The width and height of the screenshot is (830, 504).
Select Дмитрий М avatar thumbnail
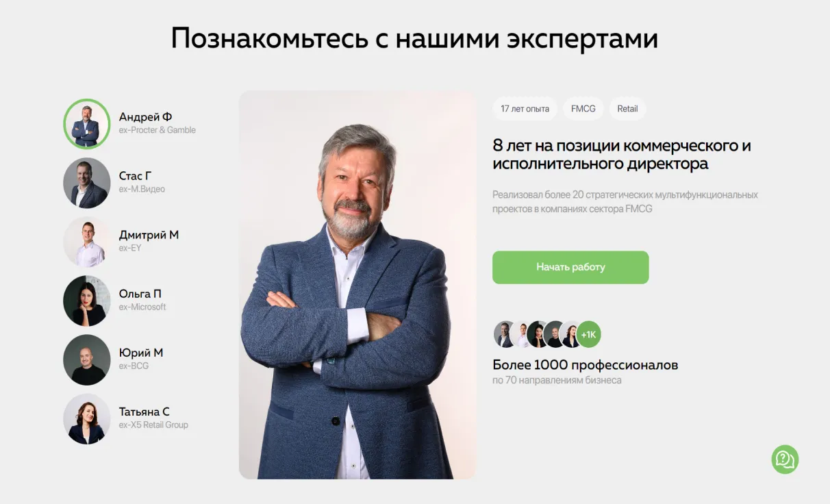[x=87, y=242]
